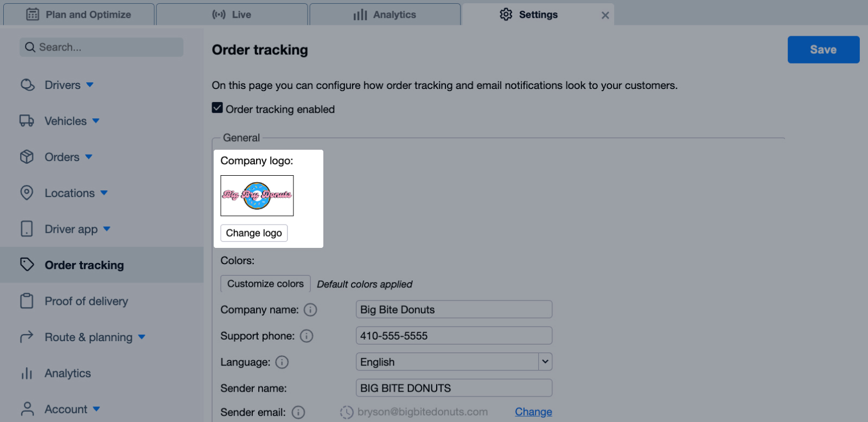Click the Change logo button
Screen dimensions: 868x422
[x=254, y=233]
